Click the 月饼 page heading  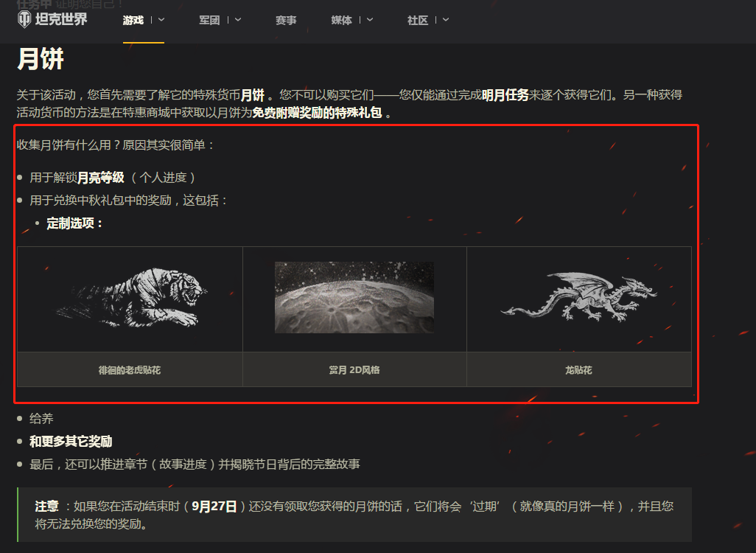pyautogui.click(x=41, y=59)
